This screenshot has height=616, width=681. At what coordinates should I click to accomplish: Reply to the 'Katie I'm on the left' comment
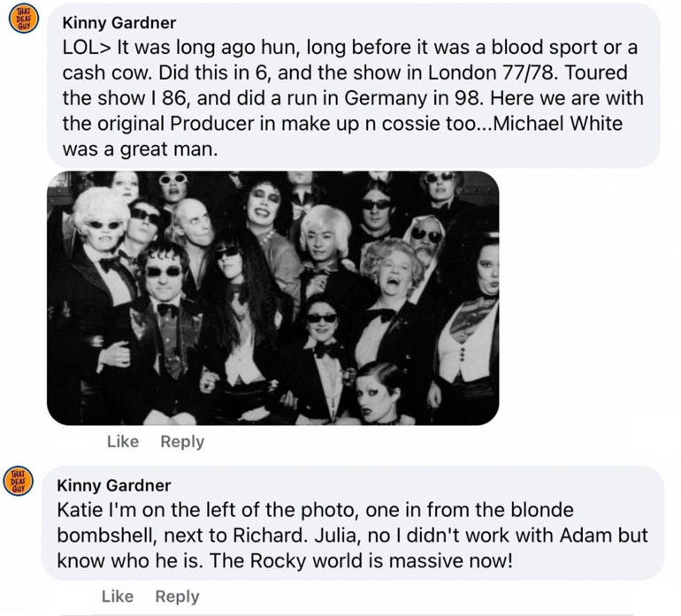177,597
